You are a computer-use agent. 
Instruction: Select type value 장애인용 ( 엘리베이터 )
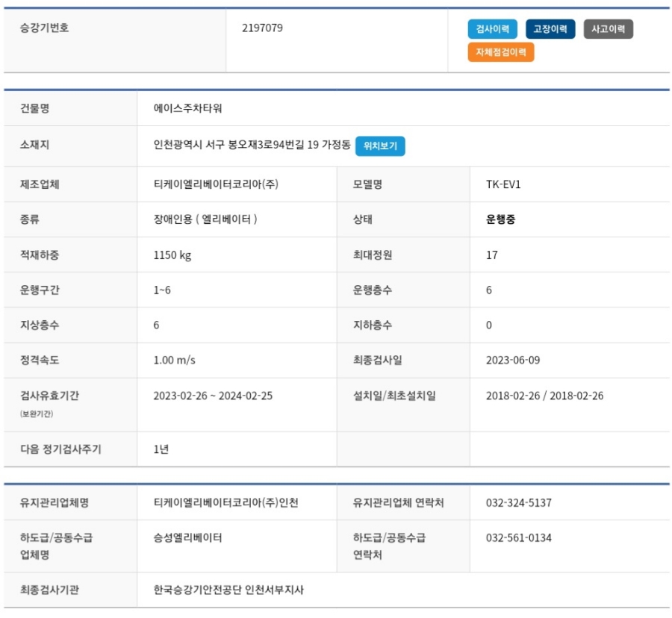[x=205, y=219]
